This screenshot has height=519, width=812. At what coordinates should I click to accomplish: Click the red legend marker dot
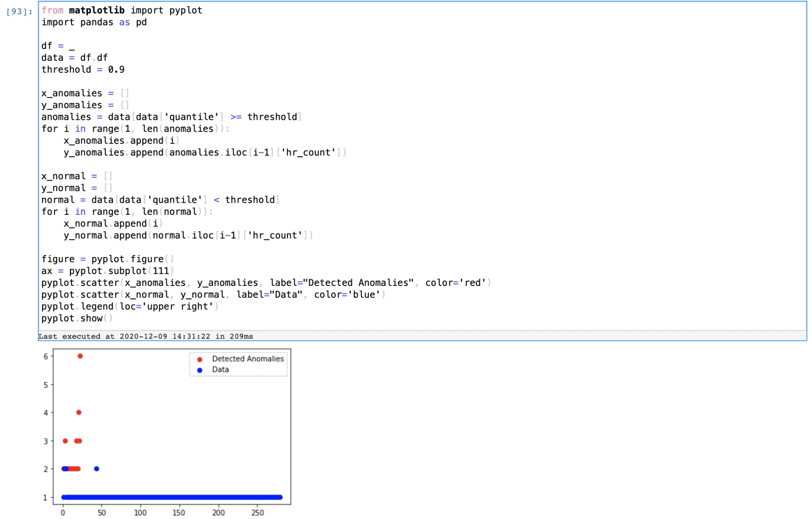click(199, 359)
